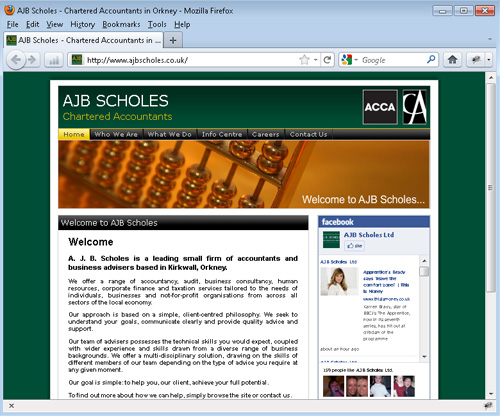
Task: Click page scrollbar down arrow
Action: (491, 394)
